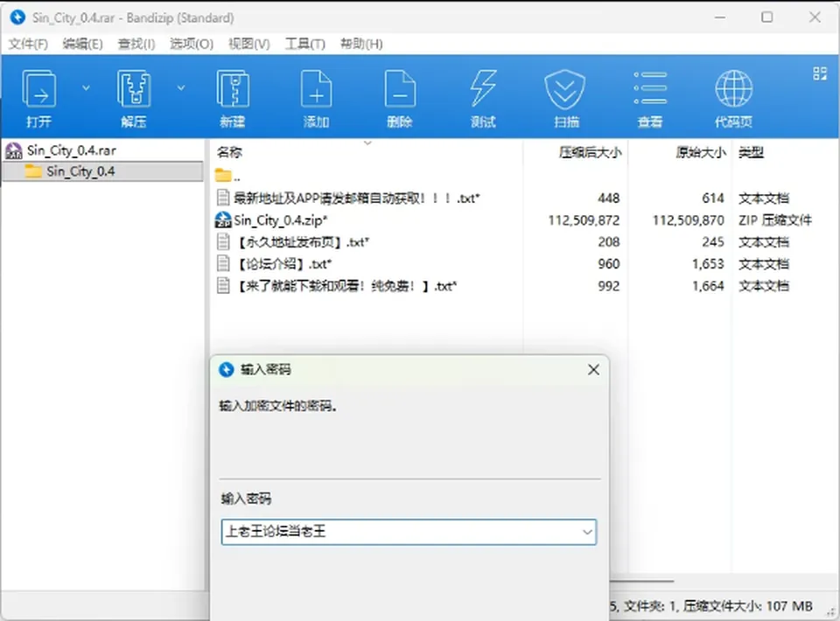Click the 112,509,872 compressed size cell
The height and width of the screenshot is (621, 840).
[x=584, y=220]
